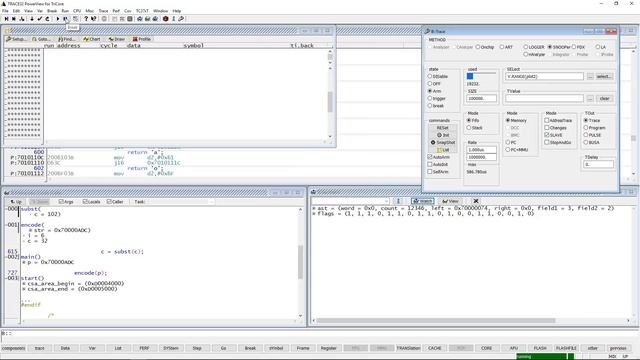The height and width of the screenshot is (360, 640).
Task: Click the X delete icon in Var window
Action: (476, 201)
